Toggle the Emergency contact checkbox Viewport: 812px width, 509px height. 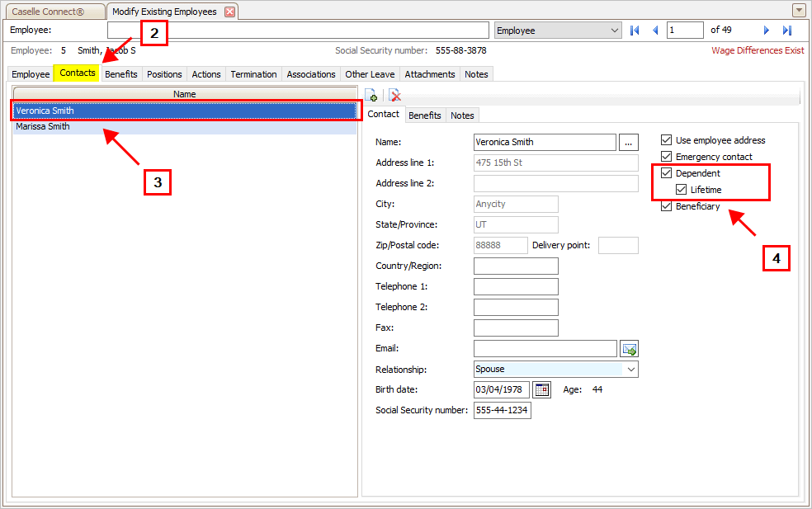[x=667, y=157]
